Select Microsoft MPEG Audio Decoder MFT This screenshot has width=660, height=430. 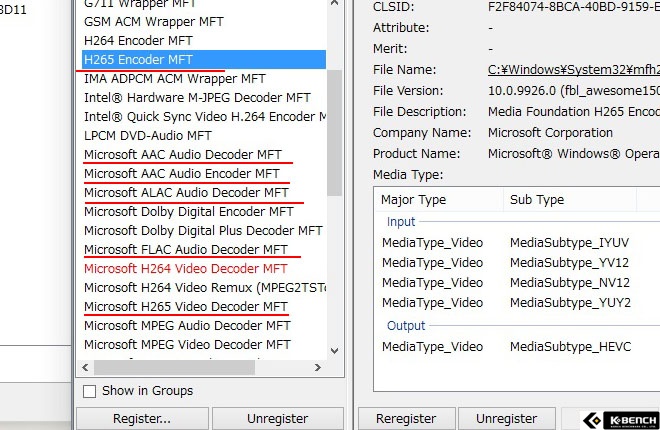pyautogui.click(x=187, y=326)
